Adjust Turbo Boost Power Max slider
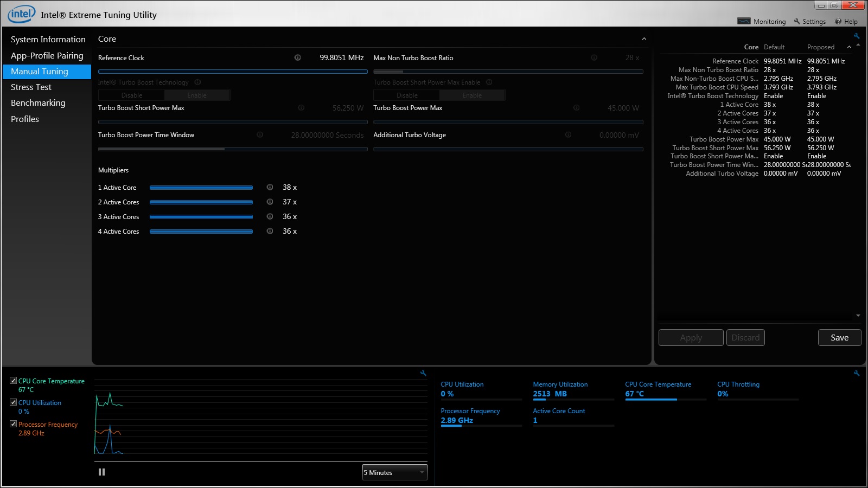This screenshot has height=488, width=868. (x=508, y=122)
